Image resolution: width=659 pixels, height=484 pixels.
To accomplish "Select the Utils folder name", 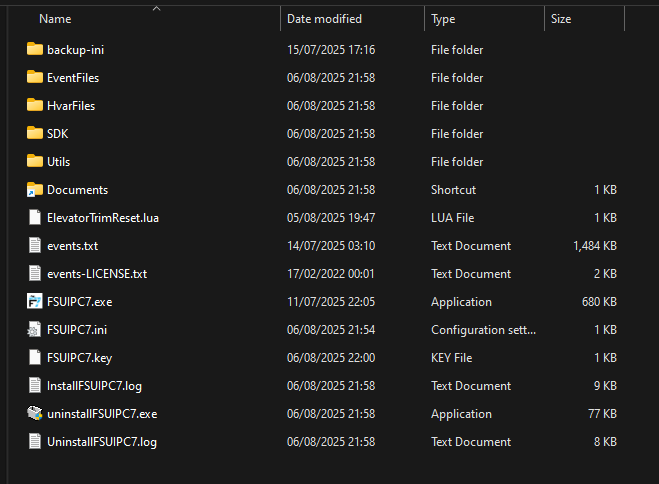I will (x=58, y=162).
